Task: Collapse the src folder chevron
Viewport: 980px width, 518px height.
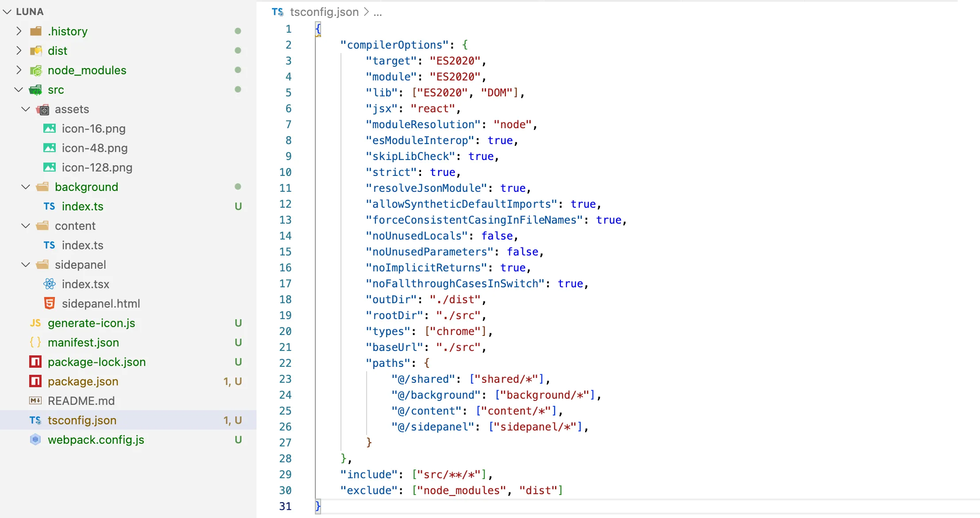Action: tap(19, 89)
